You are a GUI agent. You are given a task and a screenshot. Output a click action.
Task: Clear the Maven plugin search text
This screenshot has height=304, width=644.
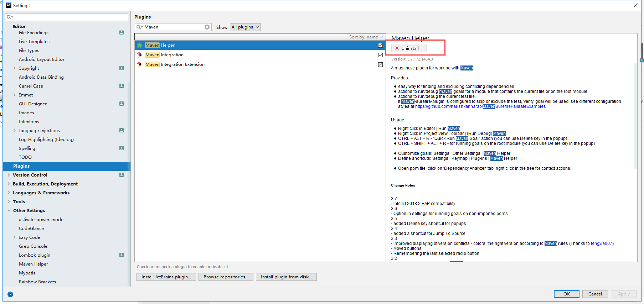pyautogui.click(x=207, y=27)
